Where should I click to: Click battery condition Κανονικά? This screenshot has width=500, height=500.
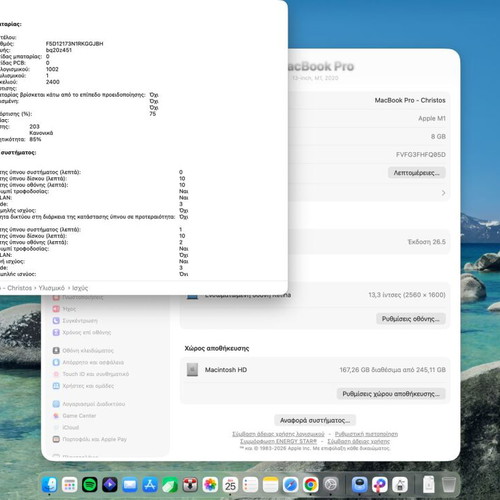[x=41, y=133]
